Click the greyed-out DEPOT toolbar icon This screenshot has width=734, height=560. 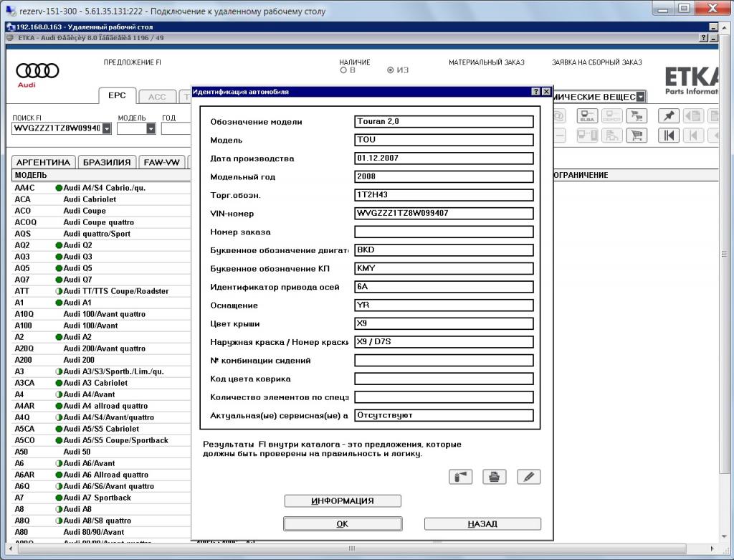coord(611,115)
